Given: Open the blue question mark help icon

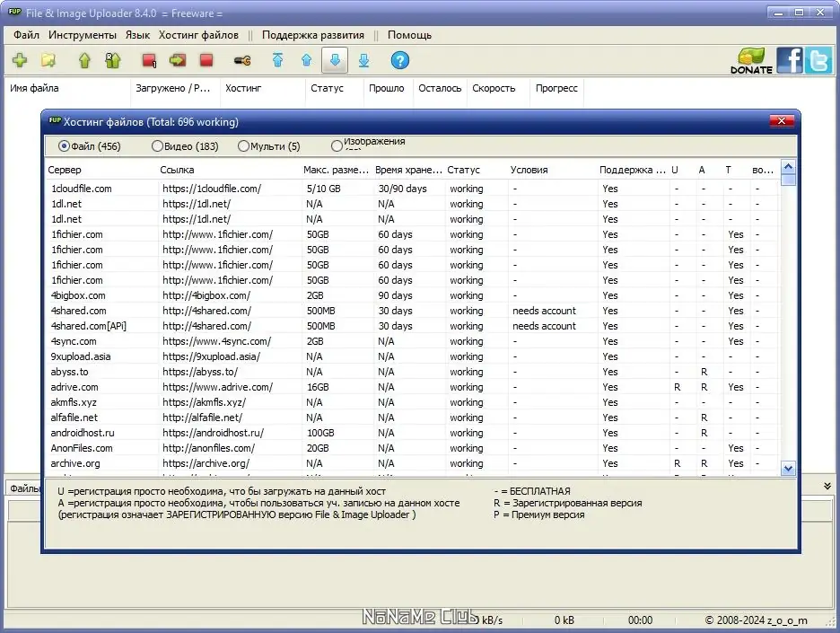Looking at the screenshot, I should tap(399, 60).
